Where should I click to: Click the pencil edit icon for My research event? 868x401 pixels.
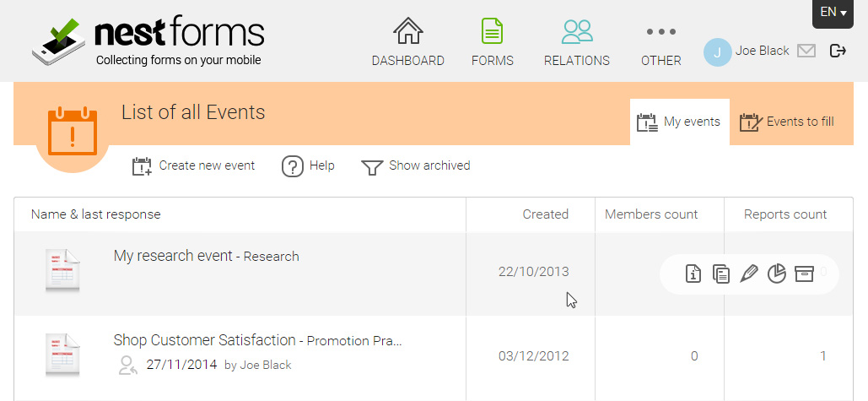(748, 274)
